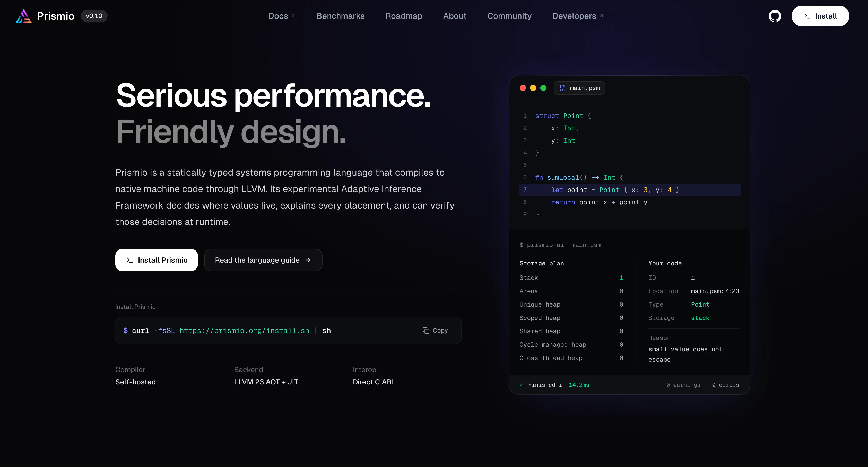Click the yellow window dot in the code panel
The image size is (868, 467).
tap(533, 88)
